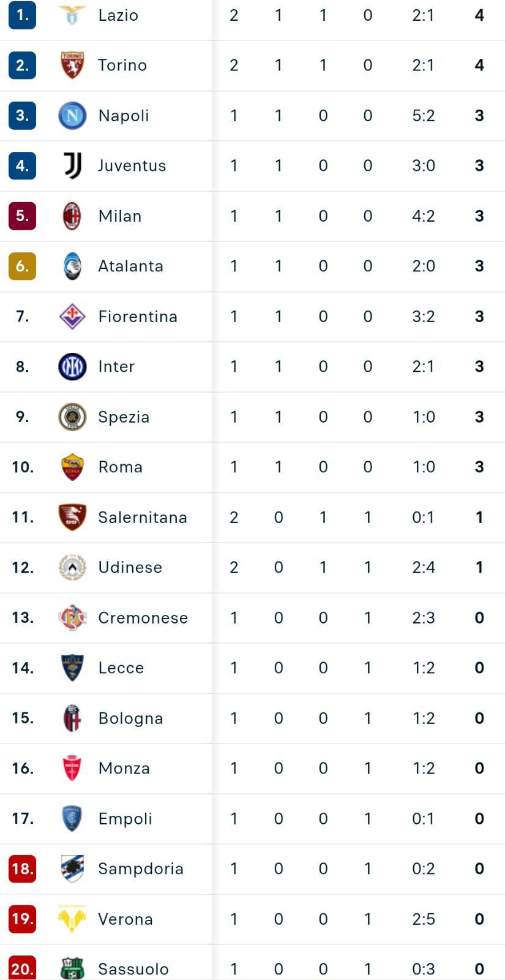Open the Salernitana team name link
Screen dimensions: 505x980
pos(143,517)
